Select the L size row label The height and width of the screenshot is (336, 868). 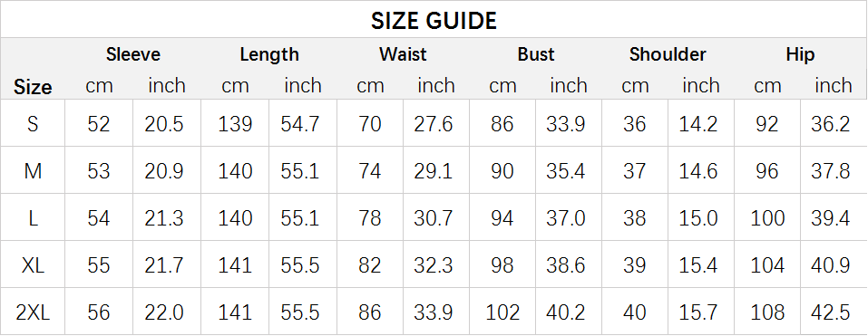(x=33, y=217)
